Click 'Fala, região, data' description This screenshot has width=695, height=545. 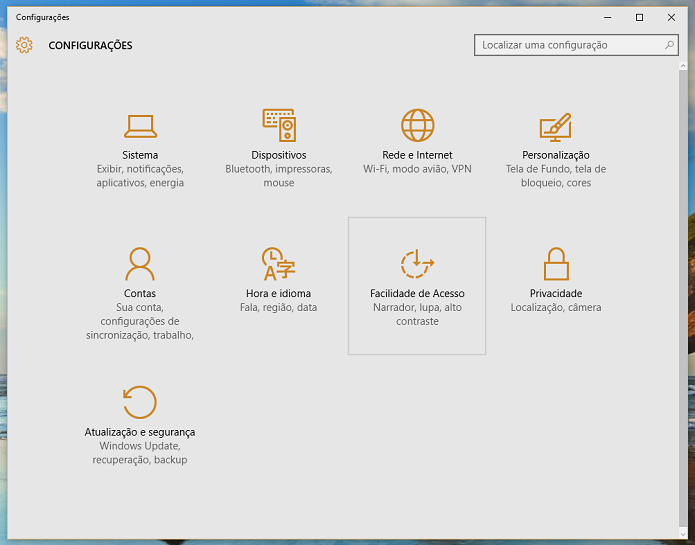click(278, 308)
